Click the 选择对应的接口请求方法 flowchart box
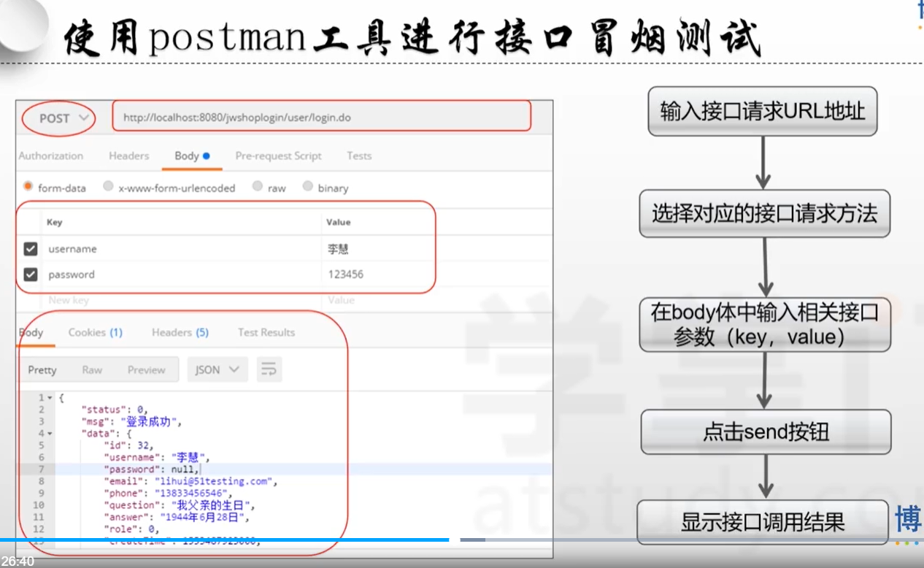 pos(764,213)
